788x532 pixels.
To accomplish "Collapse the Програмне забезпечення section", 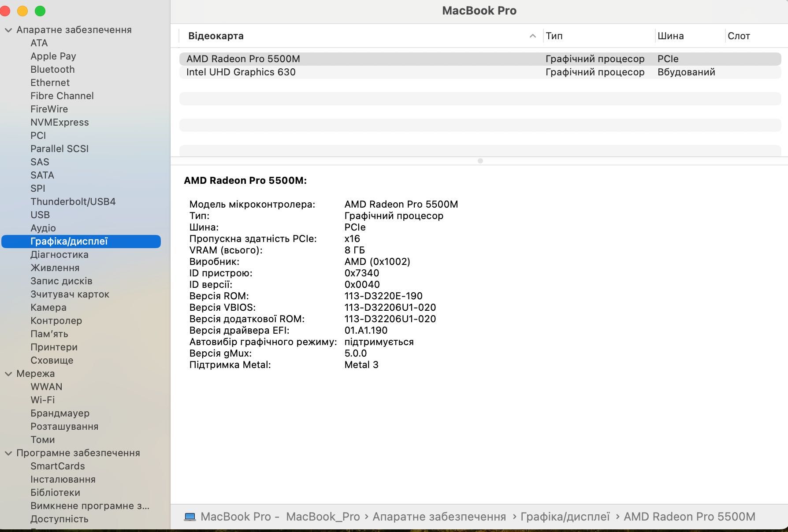I will click(8, 453).
